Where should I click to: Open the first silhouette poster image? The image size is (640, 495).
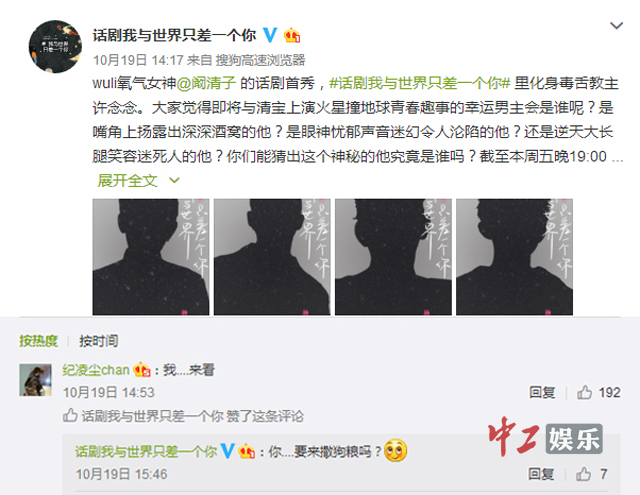click(x=151, y=257)
